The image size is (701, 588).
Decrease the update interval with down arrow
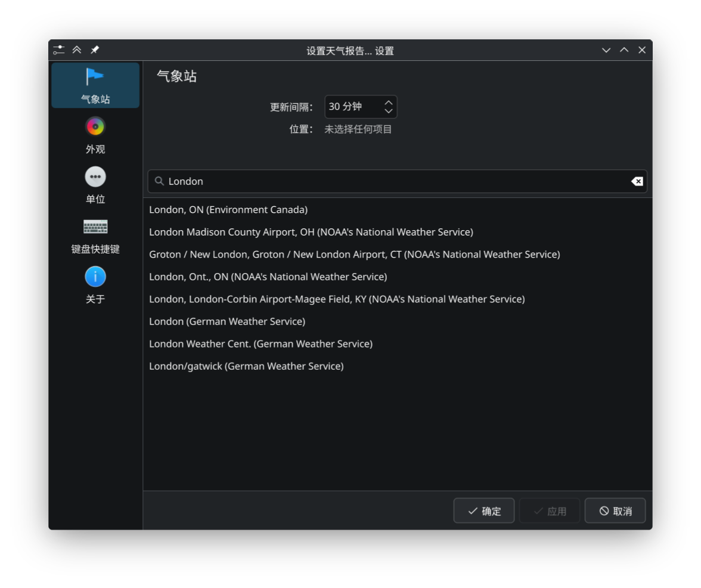click(389, 112)
